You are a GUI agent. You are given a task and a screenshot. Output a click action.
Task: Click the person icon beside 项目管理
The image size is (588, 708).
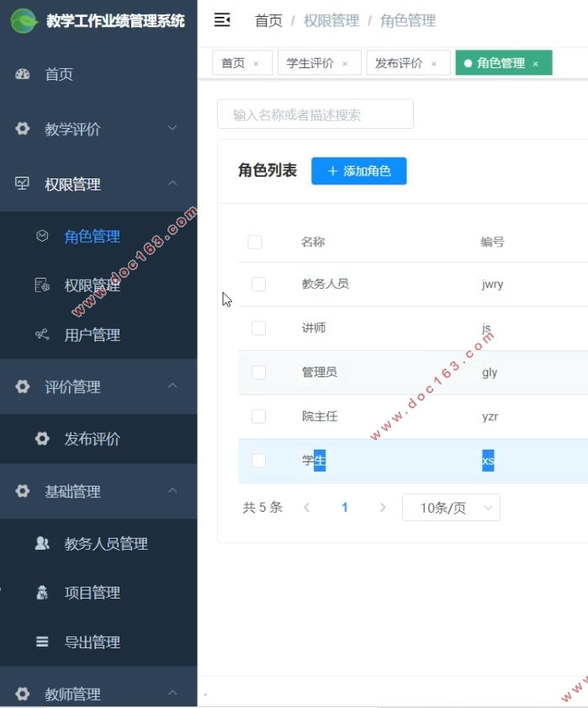coord(42,593)
